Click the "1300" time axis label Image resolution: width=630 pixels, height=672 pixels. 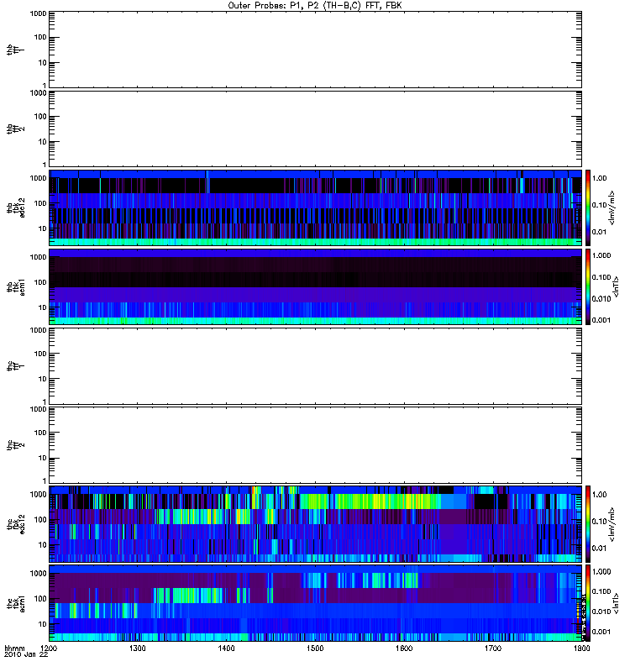point(138,648)
